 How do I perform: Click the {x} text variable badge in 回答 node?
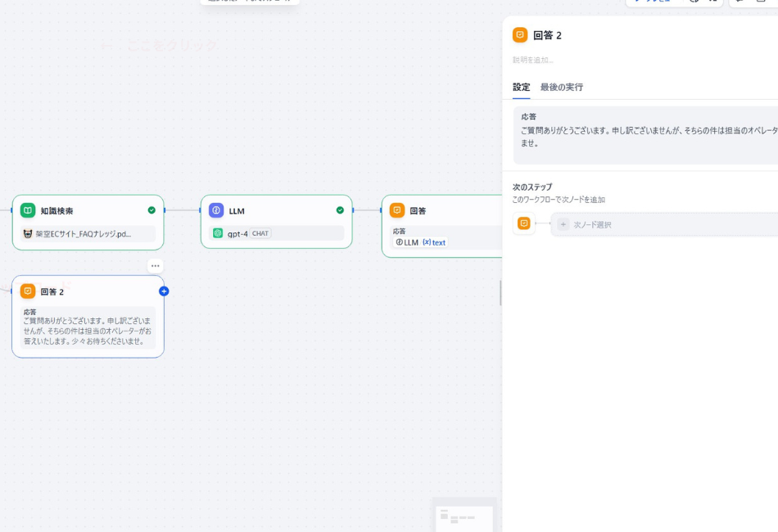(436, 242)
